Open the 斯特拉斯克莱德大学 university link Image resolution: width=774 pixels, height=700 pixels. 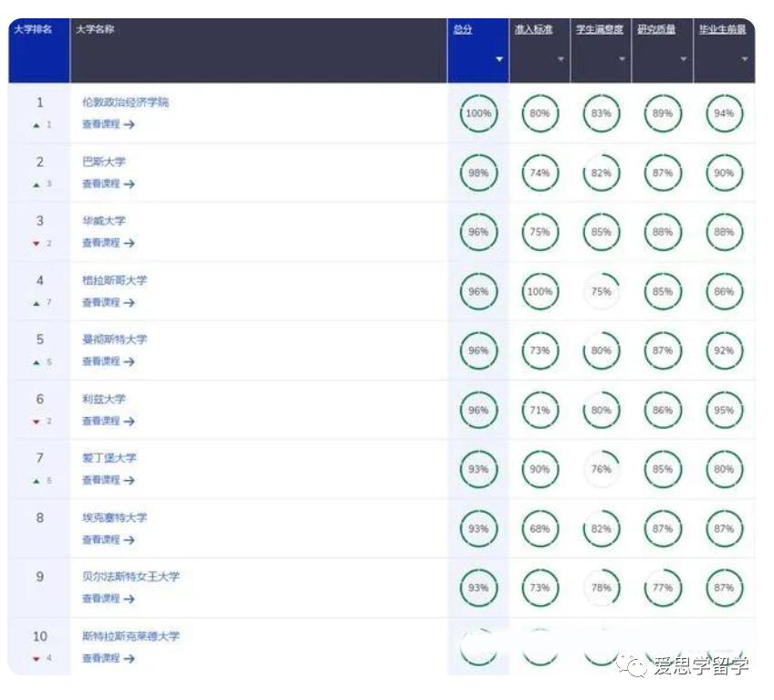click(131, 636)
